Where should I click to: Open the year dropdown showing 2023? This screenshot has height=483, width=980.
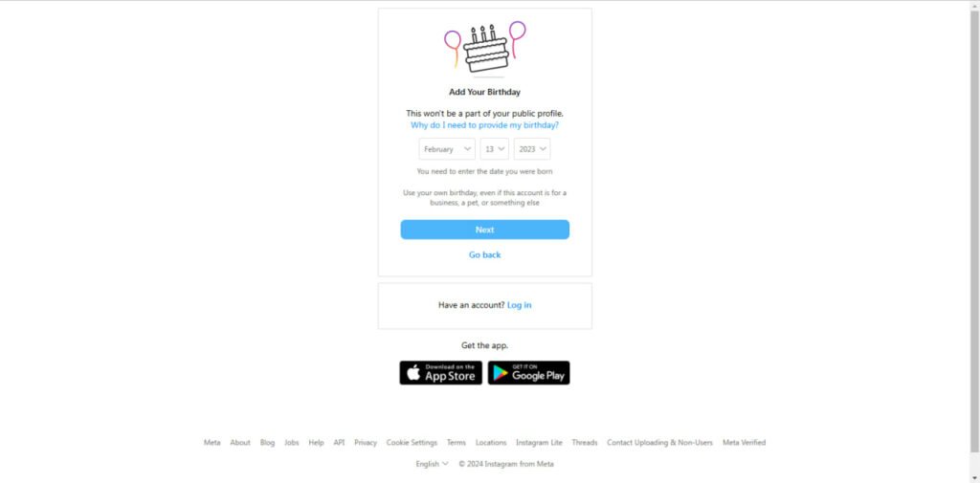click(532, 149)
